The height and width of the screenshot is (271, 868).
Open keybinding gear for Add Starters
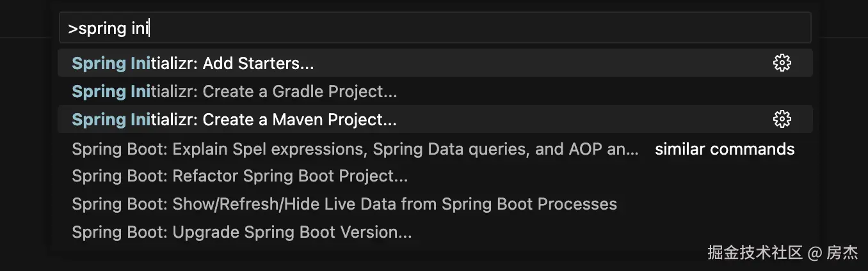point(782,63)
